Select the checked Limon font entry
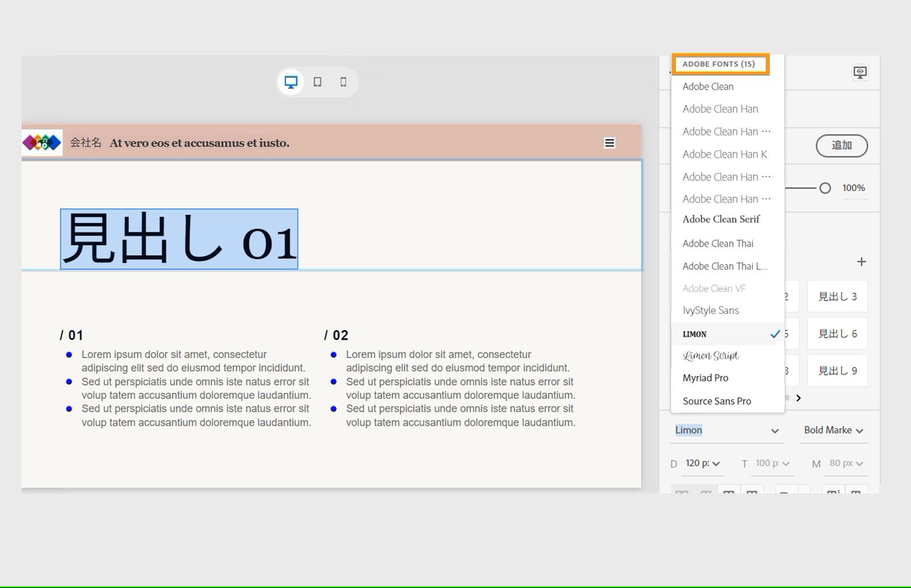Viewport: 911px width, 588px height. (728, 334)
